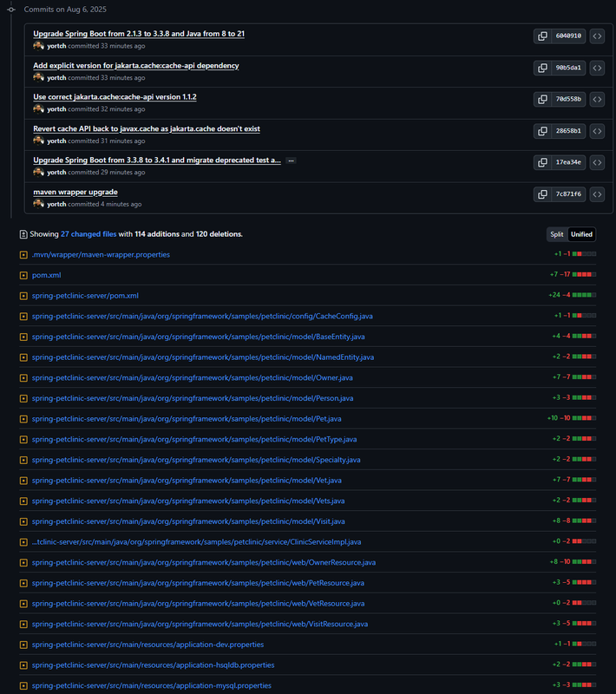The height and width of the screenshot is (694, 616).
Task: Expand truncated commit message with ellipsis button
Action: 291,160
